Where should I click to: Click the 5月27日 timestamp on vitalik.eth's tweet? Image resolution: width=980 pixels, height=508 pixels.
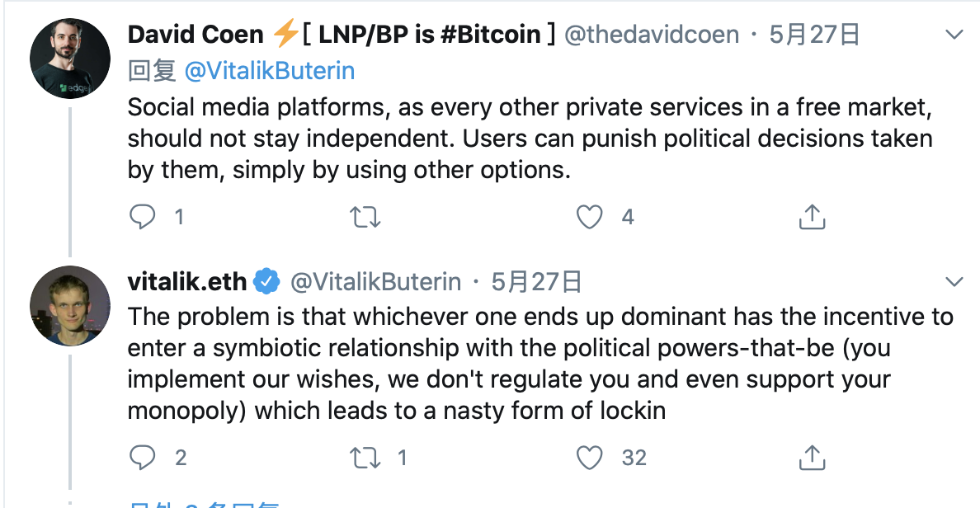pyautogui.click(x=537, y=280)
